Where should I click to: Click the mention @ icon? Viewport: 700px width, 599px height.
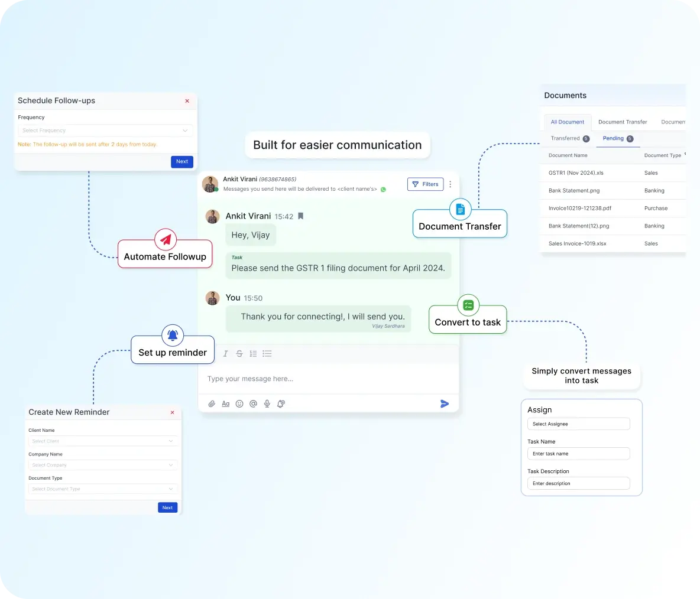point(253,404)
